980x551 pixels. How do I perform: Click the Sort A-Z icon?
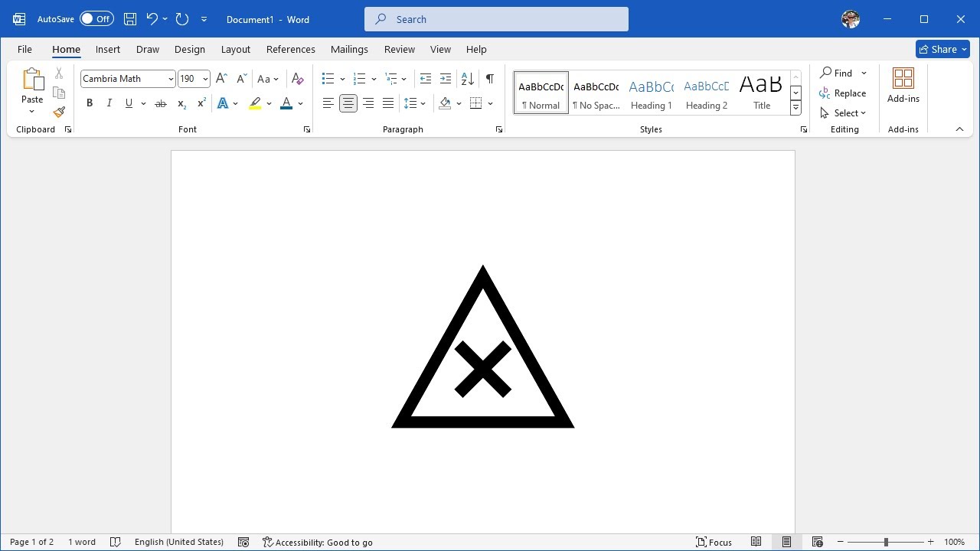point(468,79)
